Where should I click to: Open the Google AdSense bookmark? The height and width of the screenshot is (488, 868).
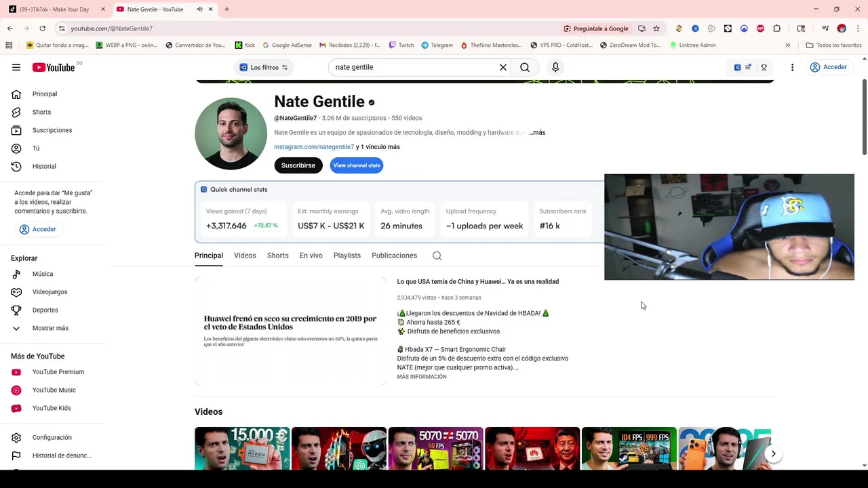point(287,45)
